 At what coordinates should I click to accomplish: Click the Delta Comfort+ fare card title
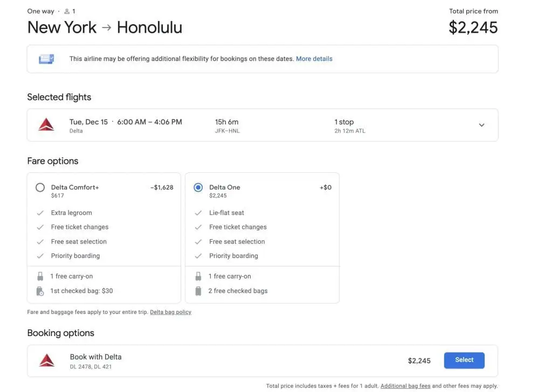coord(75,187)
